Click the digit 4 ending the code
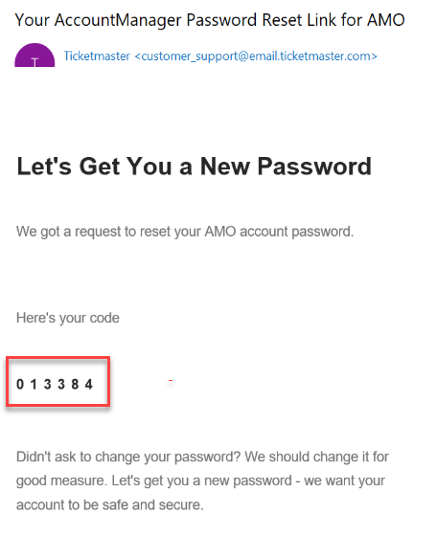 click(x=89, y=384)
